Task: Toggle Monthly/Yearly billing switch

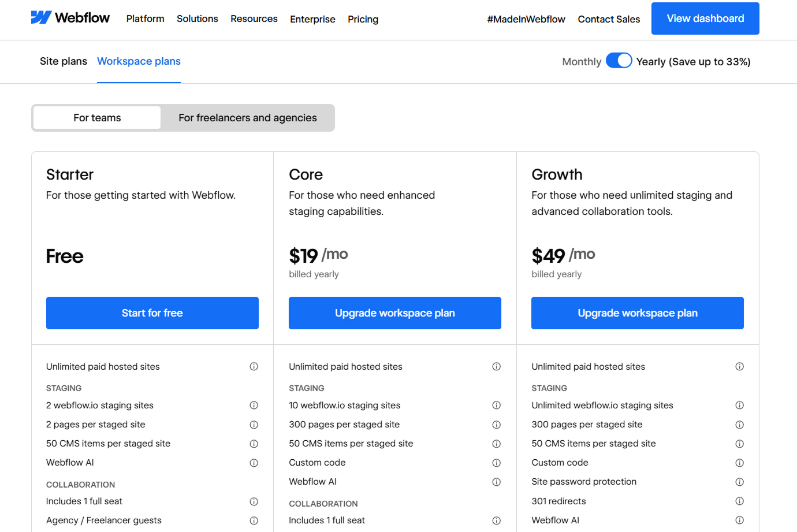Action: coord(619,61)
